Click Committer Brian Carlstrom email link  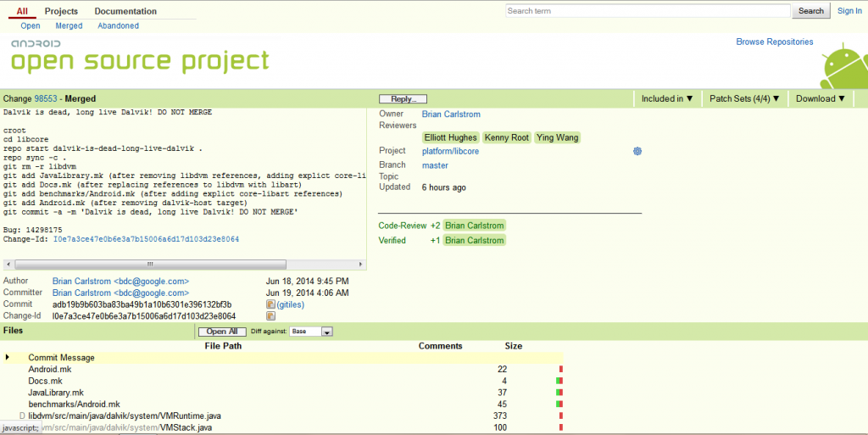tap(120, 293)
